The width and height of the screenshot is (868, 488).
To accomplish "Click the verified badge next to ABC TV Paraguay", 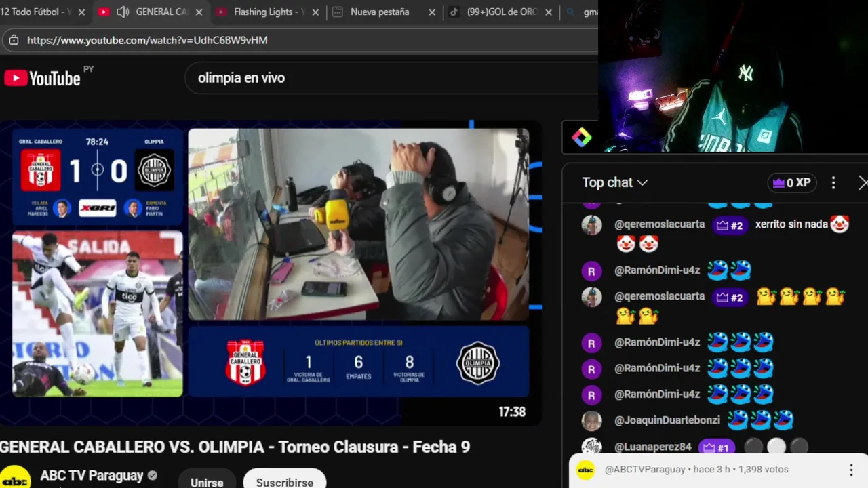I will pyautogui.click(x=153, y=476).
